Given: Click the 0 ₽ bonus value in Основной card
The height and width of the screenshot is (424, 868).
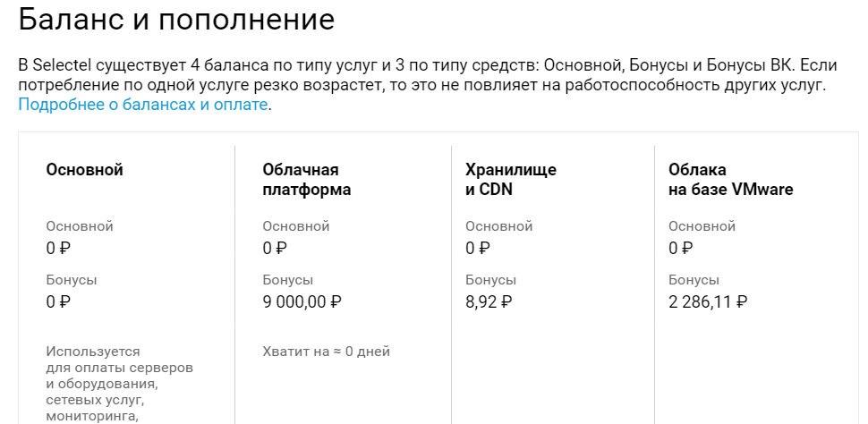Looking at the screenshot, I should click(58, 301).
